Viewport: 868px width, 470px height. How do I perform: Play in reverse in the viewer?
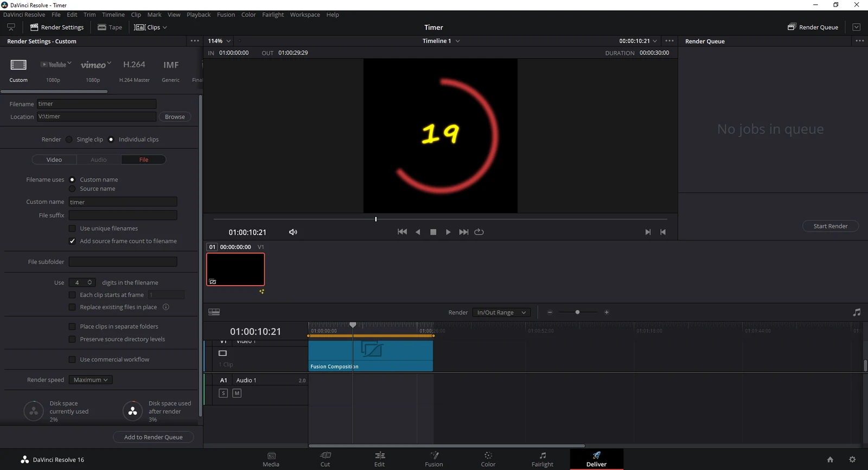[418, 232]
